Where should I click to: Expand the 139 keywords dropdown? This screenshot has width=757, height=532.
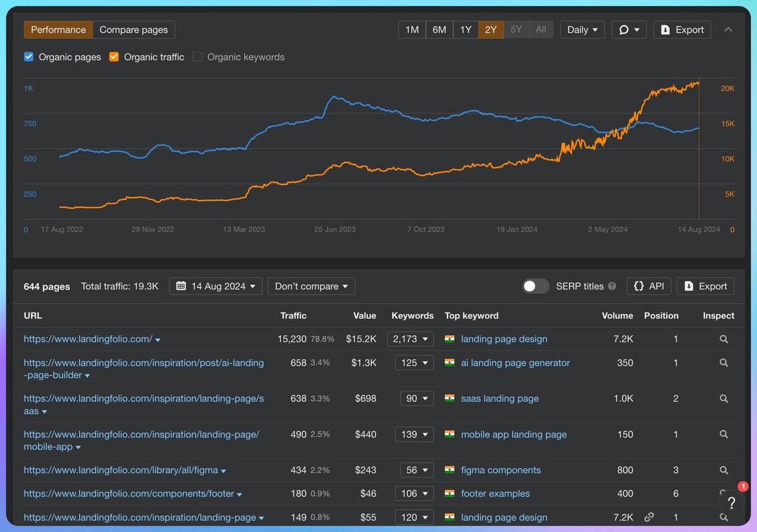(414, 434)
